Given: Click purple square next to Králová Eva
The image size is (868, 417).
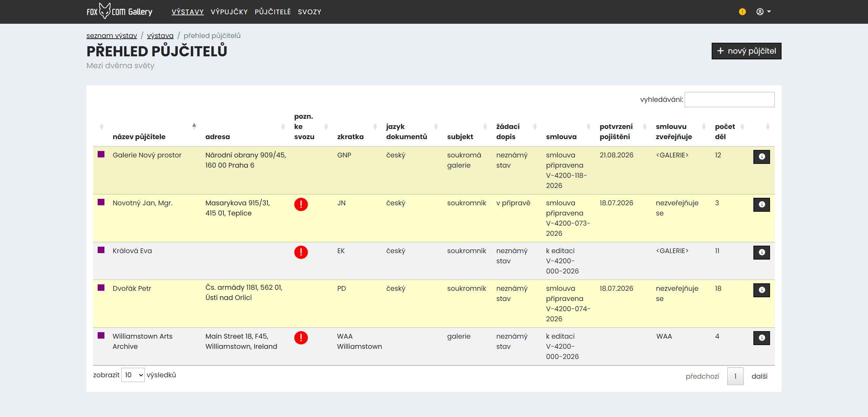Looking at the screenshot, I should click(x=101, y=250).
